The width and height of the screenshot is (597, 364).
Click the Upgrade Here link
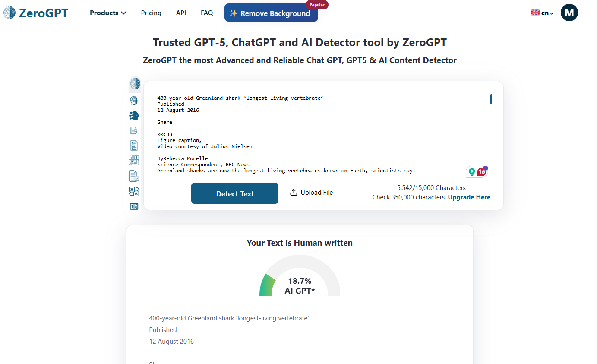(469, 197)
